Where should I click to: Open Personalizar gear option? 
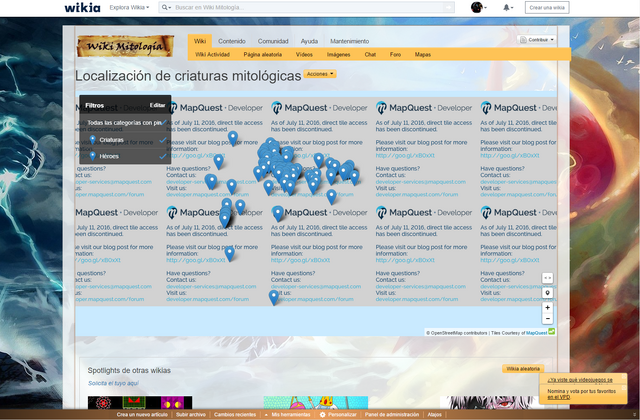(x=338, y=415)
